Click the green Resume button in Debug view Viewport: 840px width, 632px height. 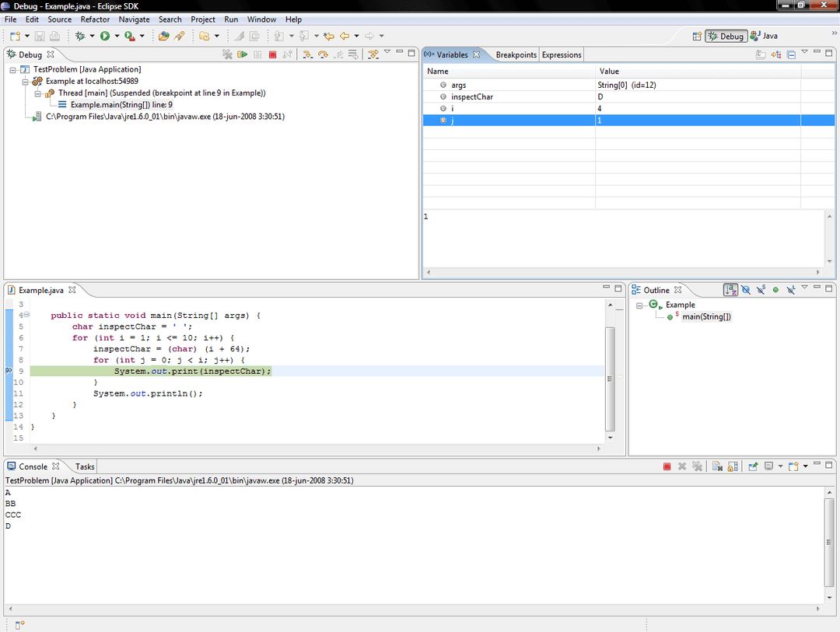[243, 54]
